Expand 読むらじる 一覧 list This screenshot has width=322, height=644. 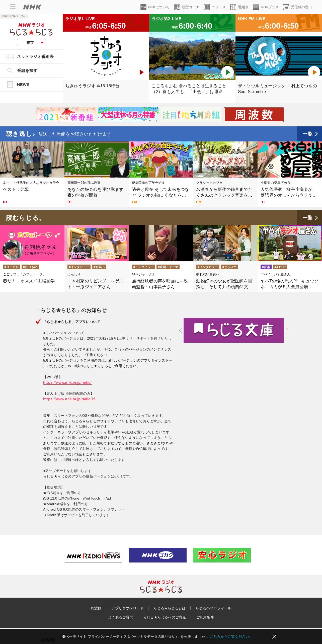(x=309, y=218)
